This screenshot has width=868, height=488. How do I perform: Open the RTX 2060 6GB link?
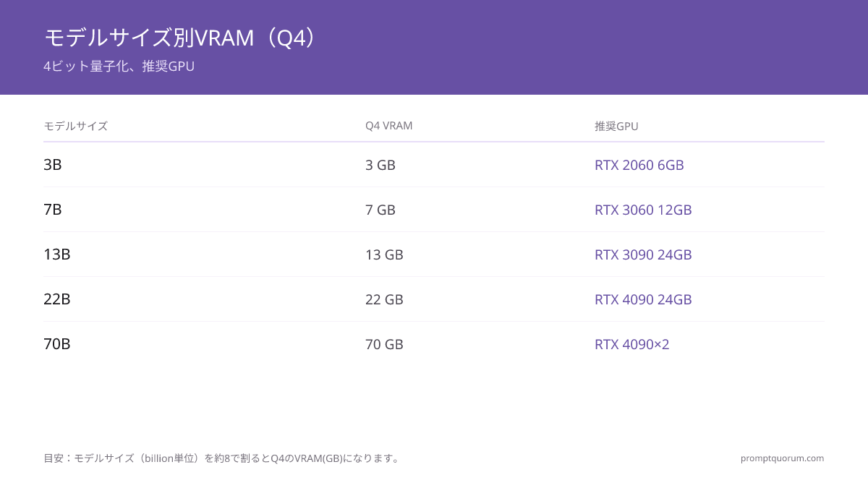[x=639, y=165]
